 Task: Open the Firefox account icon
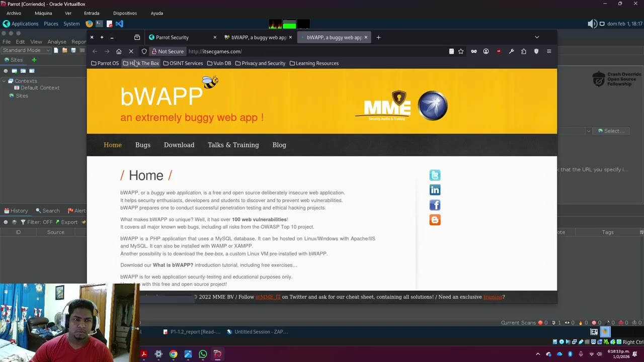click(486, 51)
